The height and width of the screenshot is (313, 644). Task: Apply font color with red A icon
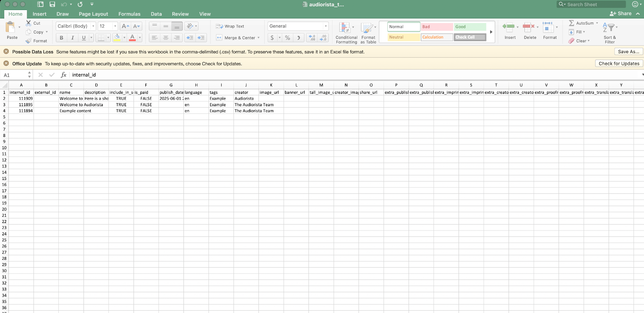pos(132,37)
